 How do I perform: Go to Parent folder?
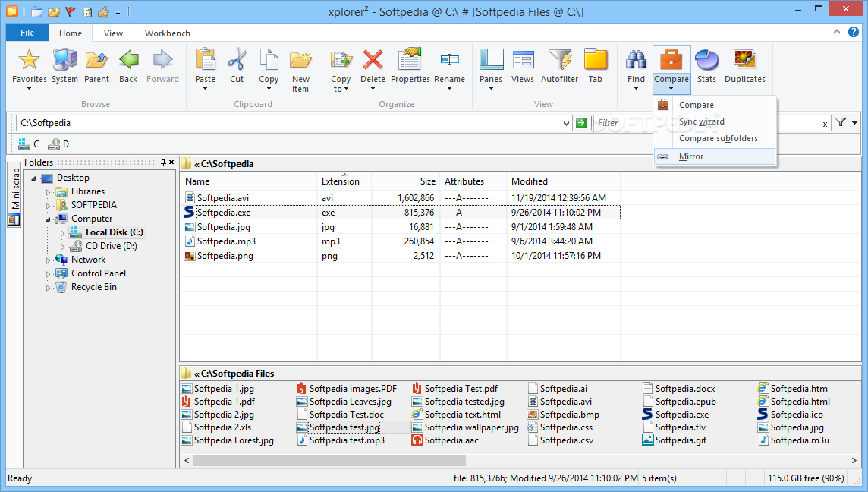pyautogui.click(x=96, y=67)
